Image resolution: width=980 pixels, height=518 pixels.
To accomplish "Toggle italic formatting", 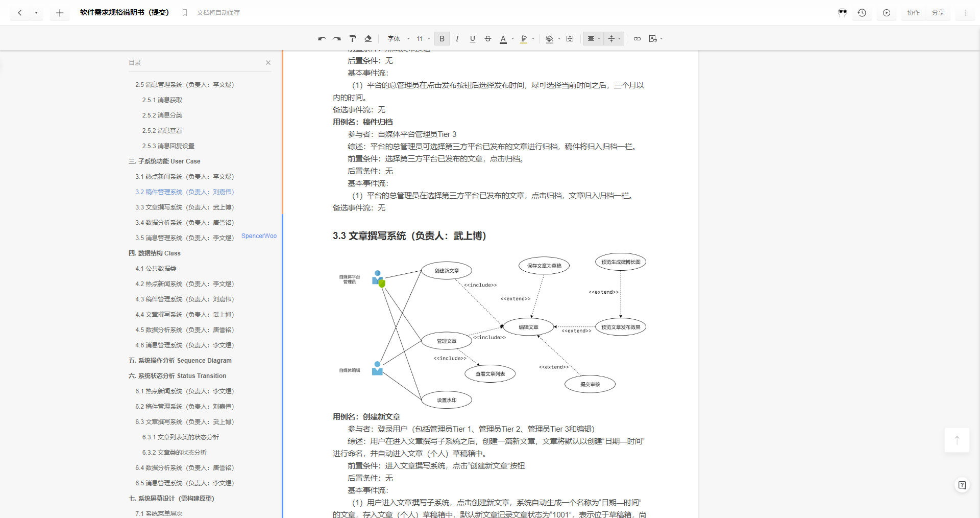I will click(x=457, y=39).
